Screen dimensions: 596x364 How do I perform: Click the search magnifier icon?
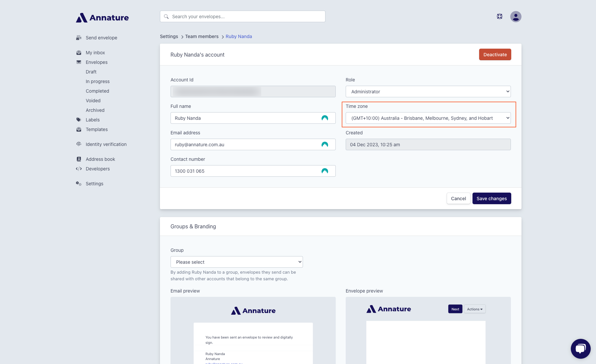[166, 17]
